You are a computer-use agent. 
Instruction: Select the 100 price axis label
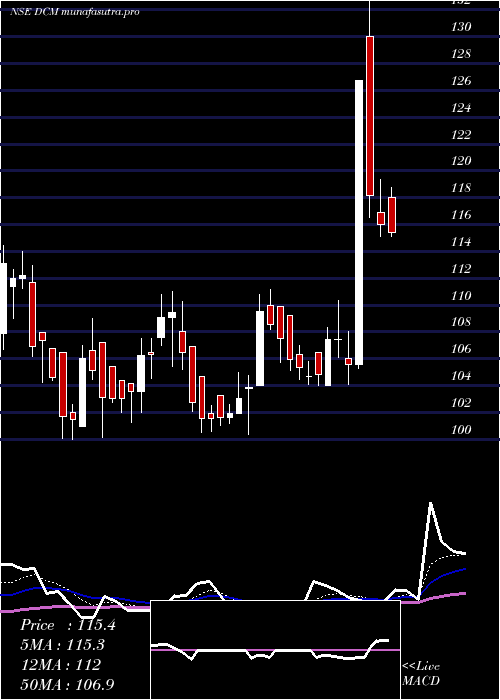[460, 429]
